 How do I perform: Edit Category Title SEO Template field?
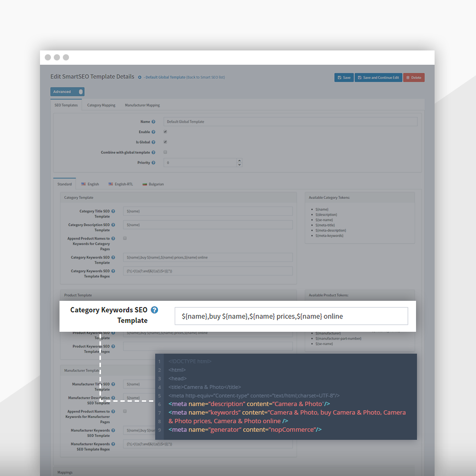click(x=208, y=211)
